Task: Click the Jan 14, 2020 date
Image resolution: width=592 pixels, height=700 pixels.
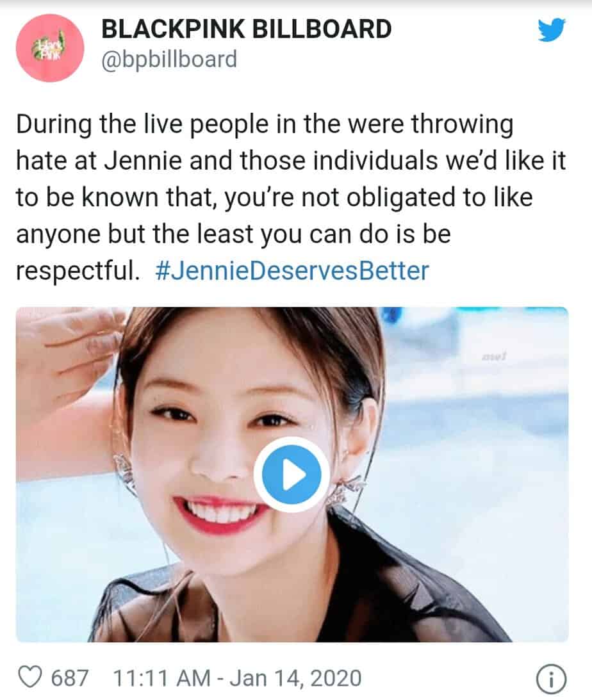Action: click(x=295, y=678)
